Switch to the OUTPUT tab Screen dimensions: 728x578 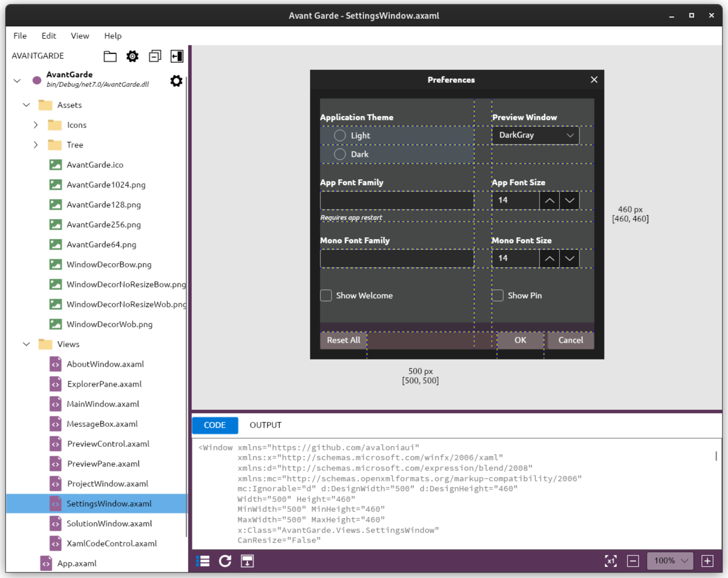click(266, 425)
